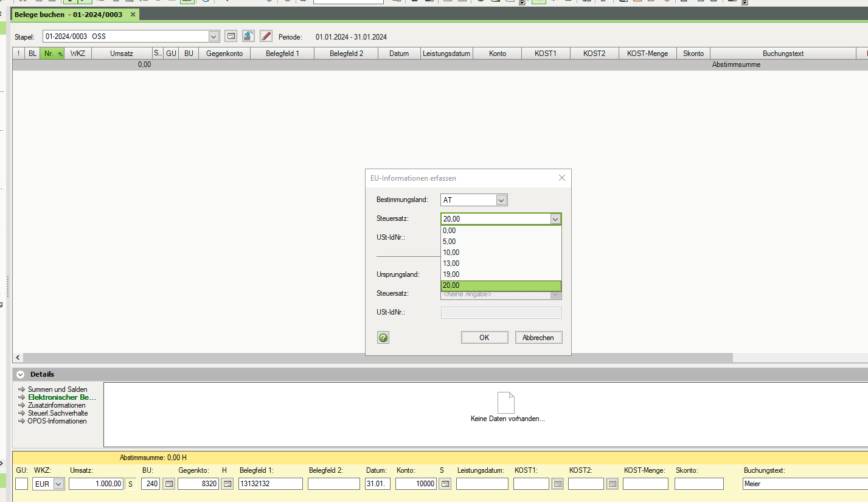Screen dimensions: 868x502
Task: Click the import icon with blue arrow beside Stapel
Action: coord(248,36)
